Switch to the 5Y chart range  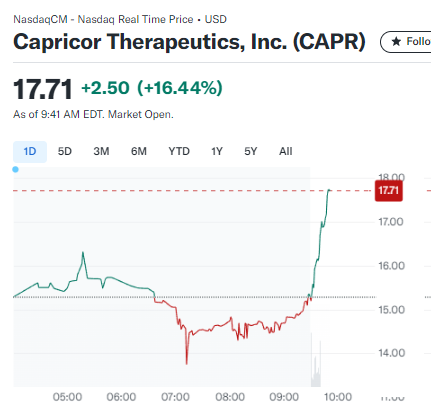(251, 152)
